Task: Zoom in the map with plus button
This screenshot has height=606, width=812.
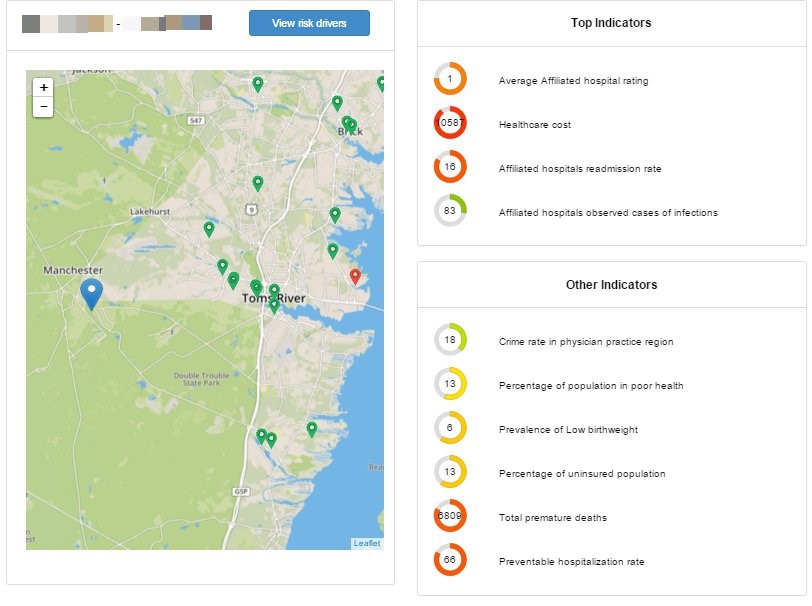Action: pyautogui.click(x=44, y=88)
